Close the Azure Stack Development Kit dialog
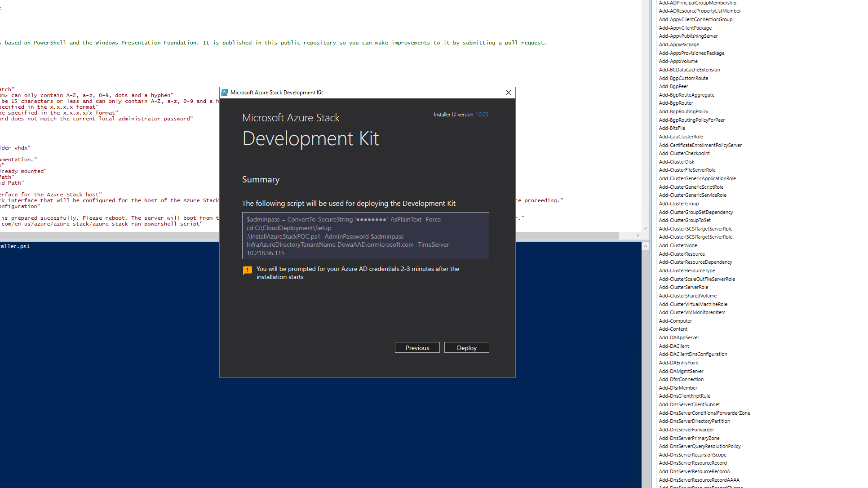 508,93
